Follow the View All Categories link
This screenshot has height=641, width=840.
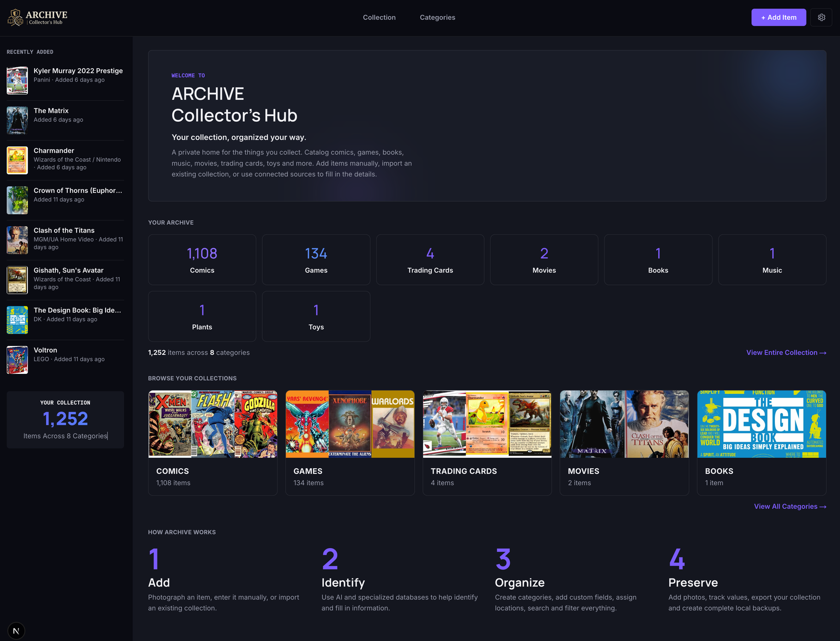790,507
